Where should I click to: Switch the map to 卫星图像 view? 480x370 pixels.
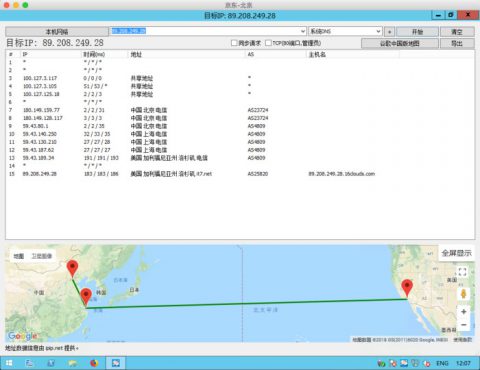pos(42,256)
